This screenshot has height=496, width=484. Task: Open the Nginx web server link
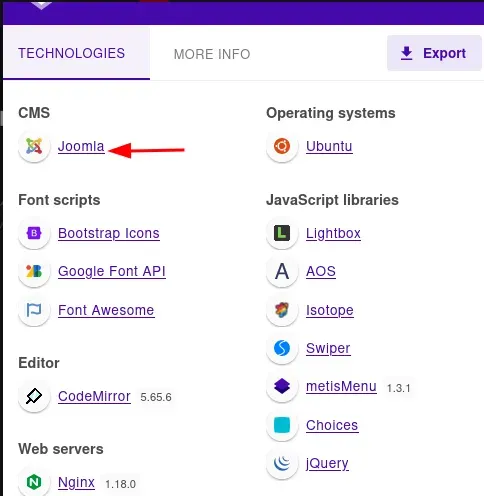pyautogui.click(x=76, y=482)
